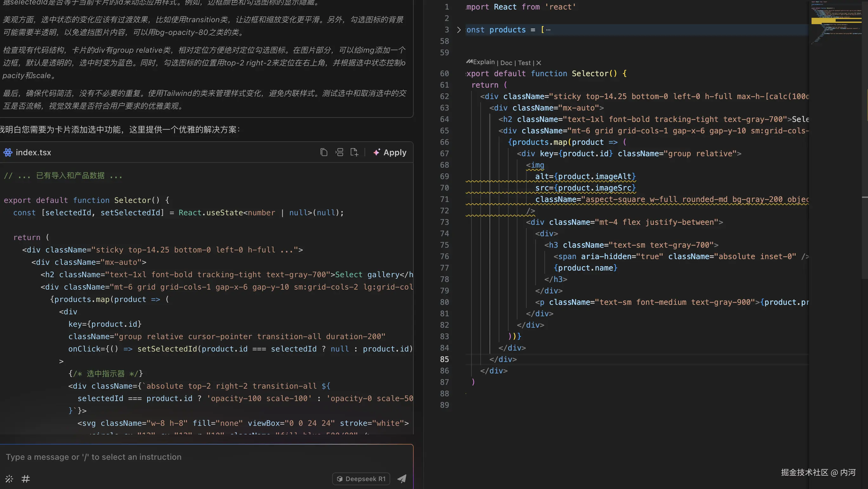Open the Deepseek R1 model selector
This screenshot has height=489, width=868.
coord(361,479)
